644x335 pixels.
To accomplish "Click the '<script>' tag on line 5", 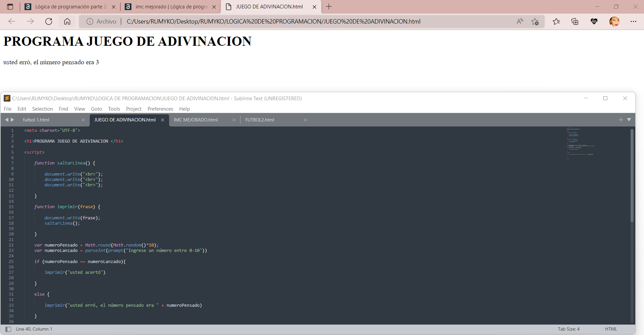I will [34, 152].
